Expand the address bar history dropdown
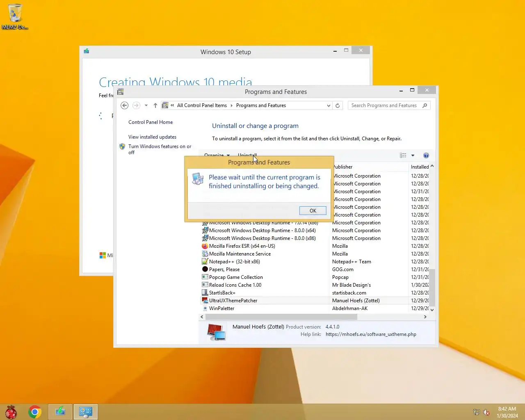525x420 pixels. [x=329, y=105]
